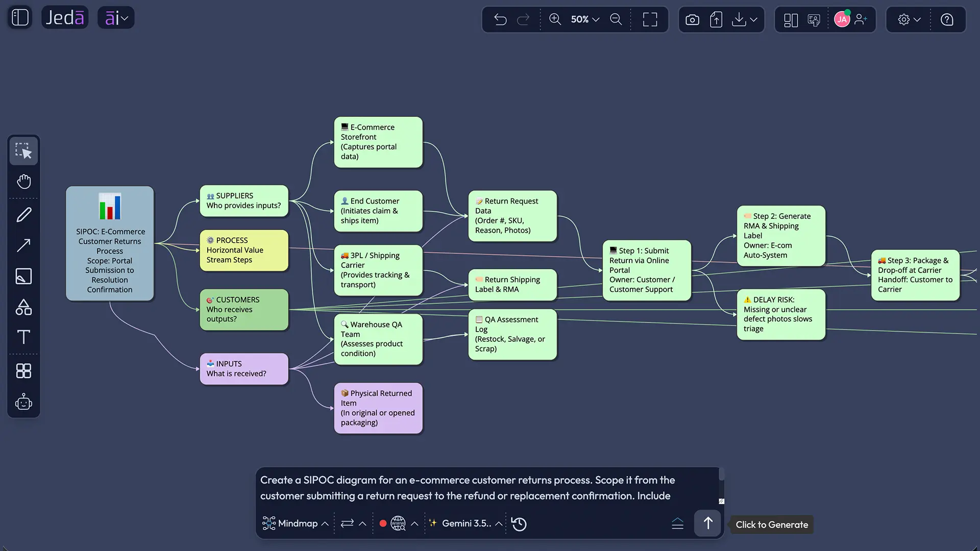Select the purple INPUTS node
Screen dimensions: 980x551
[x=244, y=369]
